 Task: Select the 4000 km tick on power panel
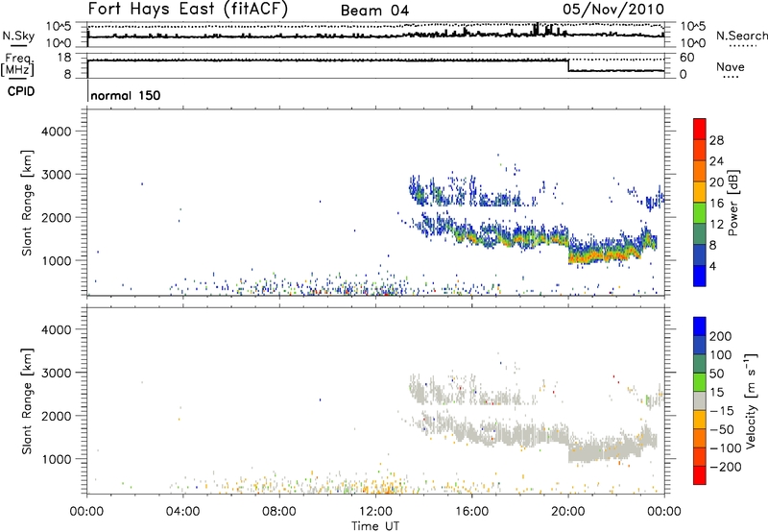[57, 132]
